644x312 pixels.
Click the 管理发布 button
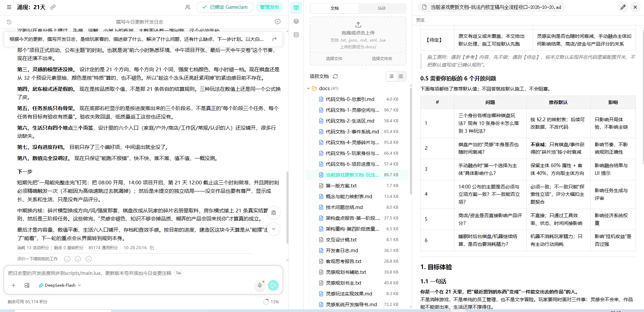pyautogui.click(x=270, y=7)
